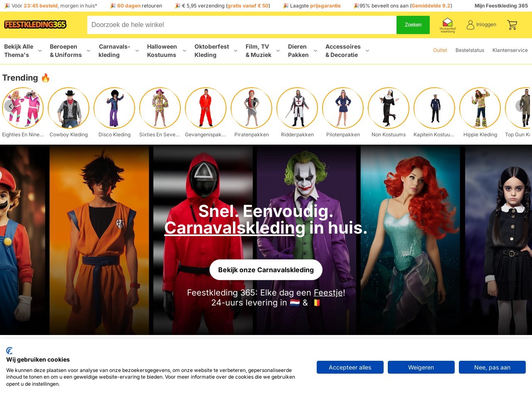Viewport: 532px width, 399px height.
Task: Open the Kapitein Kostuums trending circle
Action: (434, 108)
